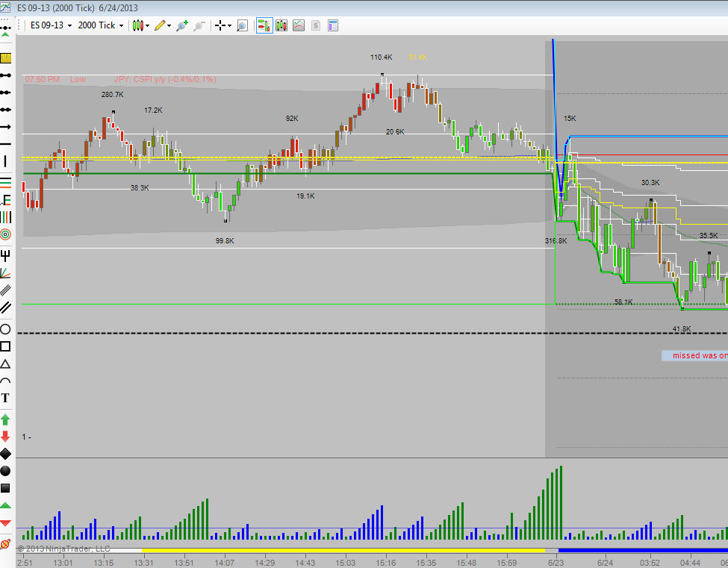The image size is (728, 568).
Task: Click the 15:03 time axis label
Action: 345,563
